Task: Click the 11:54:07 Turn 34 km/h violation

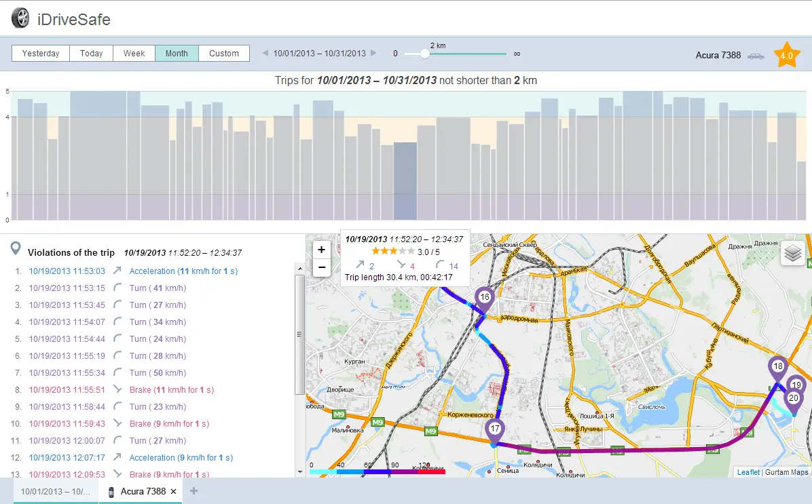Action: pyautogui.click(x=107, y=322)
